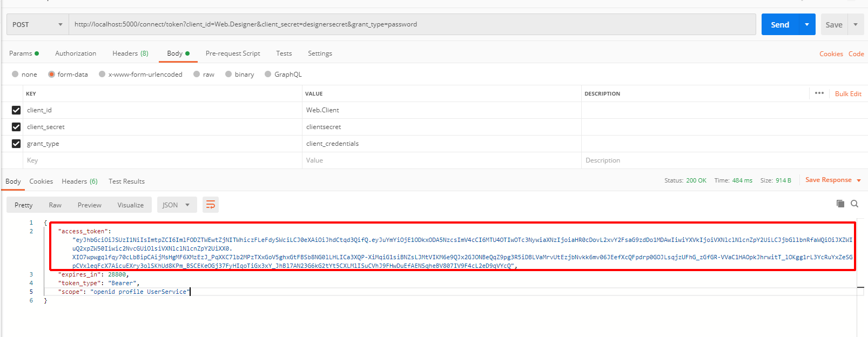The height and width of the screenshot is (337, 868).
Task: Select the request Body tab
Action: tap(178, 53)
